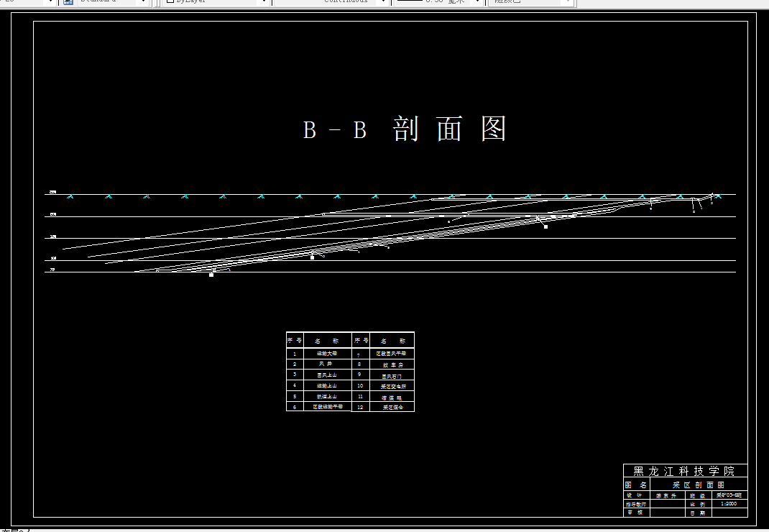
Task: Click the 比例 label in title block
Action: click(697, 504)
